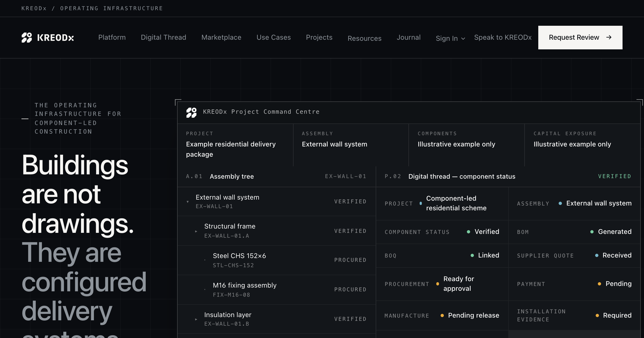The width and height of the screenshot is (644, 338).
Task: Open the Resources nav item
Action: [364, 38]
